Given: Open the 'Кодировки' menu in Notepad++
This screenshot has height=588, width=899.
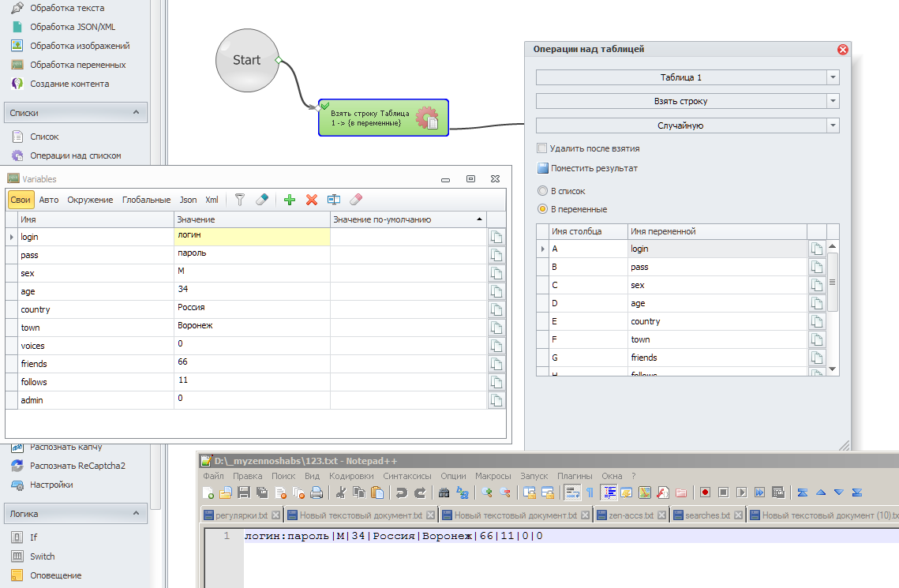Looking at the screenshot, I should [x=351, y=476].
